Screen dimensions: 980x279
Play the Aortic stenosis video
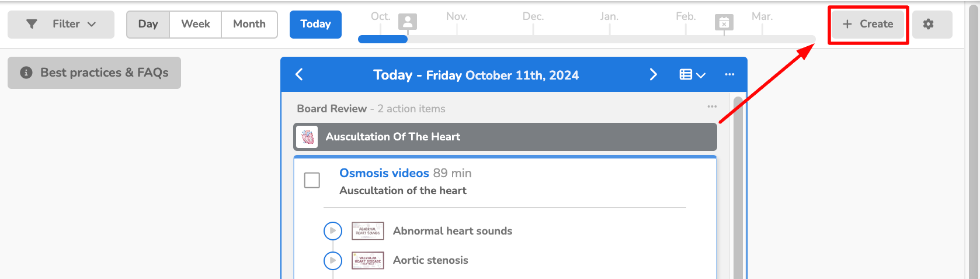(333, 260)
